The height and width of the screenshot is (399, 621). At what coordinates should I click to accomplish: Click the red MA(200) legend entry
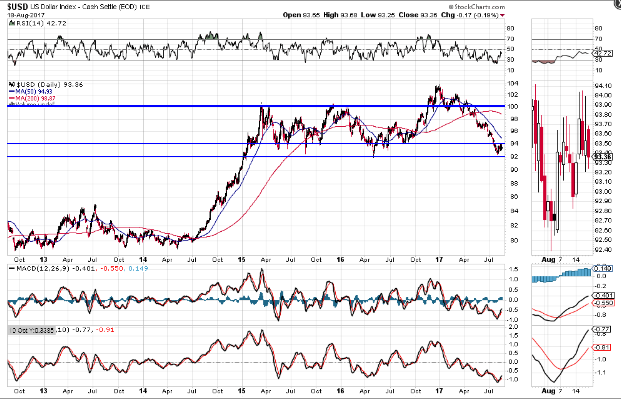tap(32, 98)
